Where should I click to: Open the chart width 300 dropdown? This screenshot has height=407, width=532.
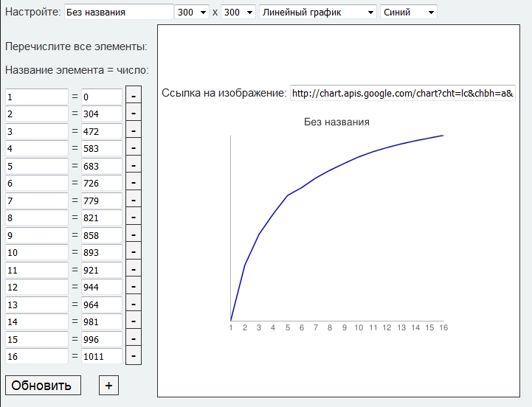pos(193,13)
